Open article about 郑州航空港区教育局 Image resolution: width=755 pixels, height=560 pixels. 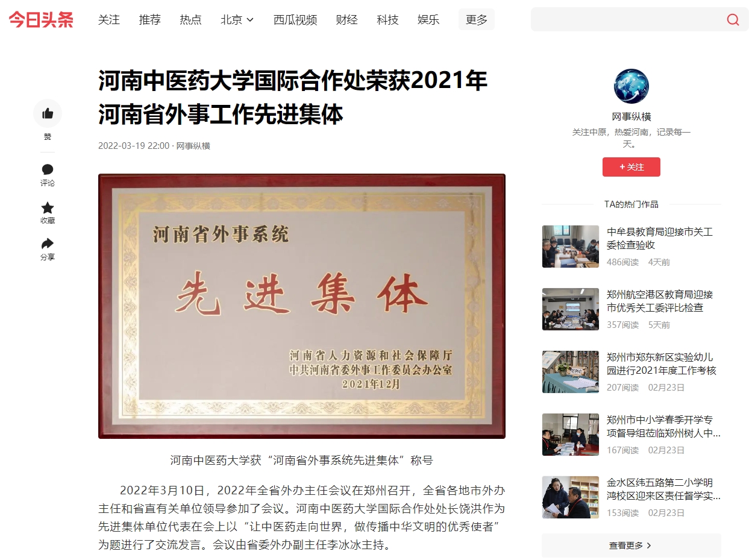tap(660, 301)
